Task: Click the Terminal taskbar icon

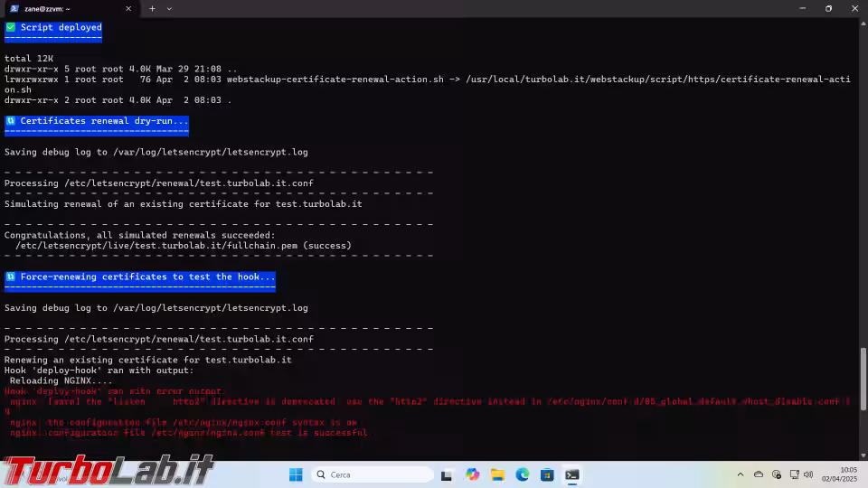Action: [572, 474]
